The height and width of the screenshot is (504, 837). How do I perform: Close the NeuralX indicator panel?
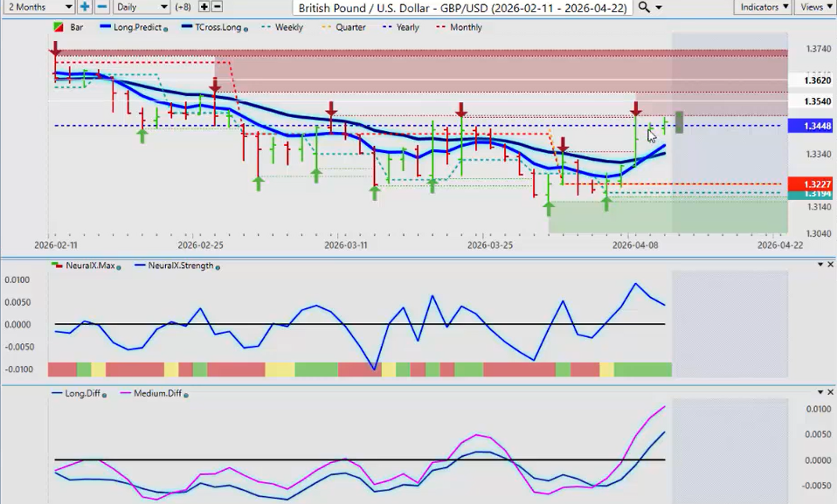click(x=830, y=266)
